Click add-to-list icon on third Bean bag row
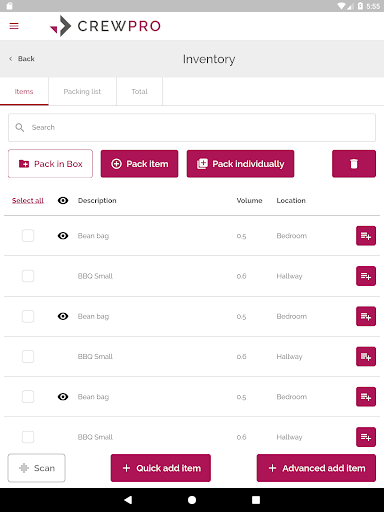 click(x=366, y=397)
